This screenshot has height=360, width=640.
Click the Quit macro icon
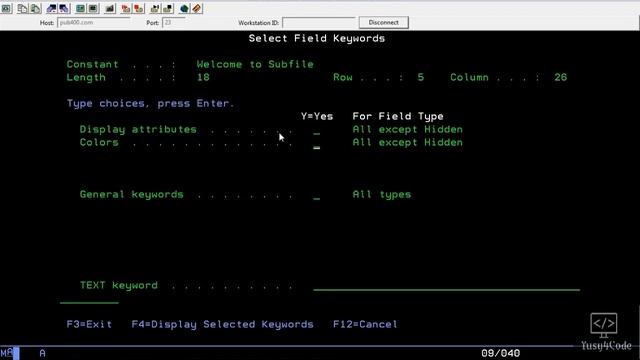pyautogui.click(x=168, y=8)
